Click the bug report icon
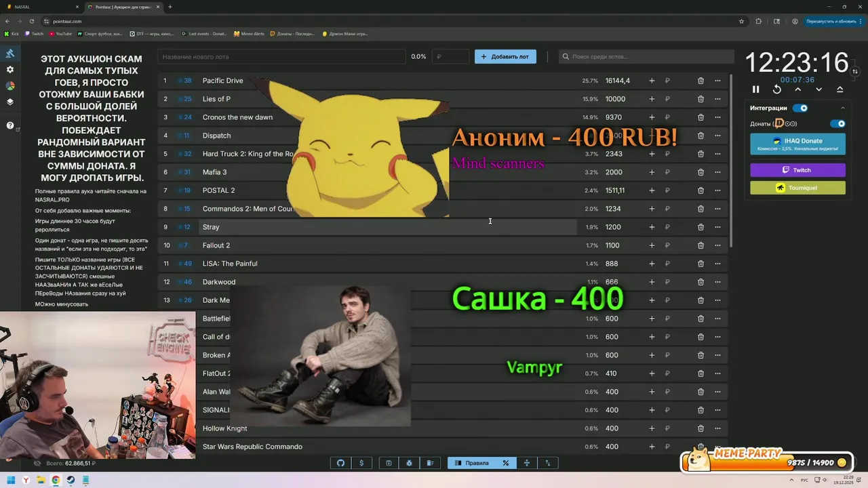Image resolution: width=868 pixels, height=488 pixels. pos(410,463)
